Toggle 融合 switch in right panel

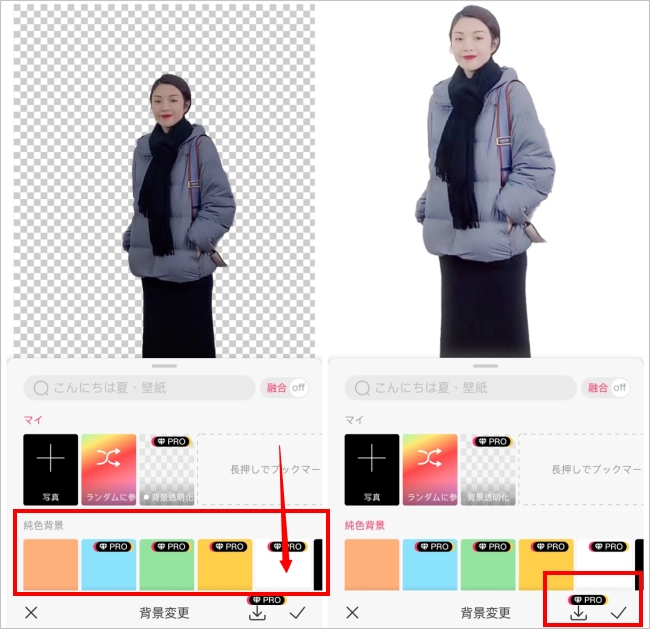click(607, 388)
